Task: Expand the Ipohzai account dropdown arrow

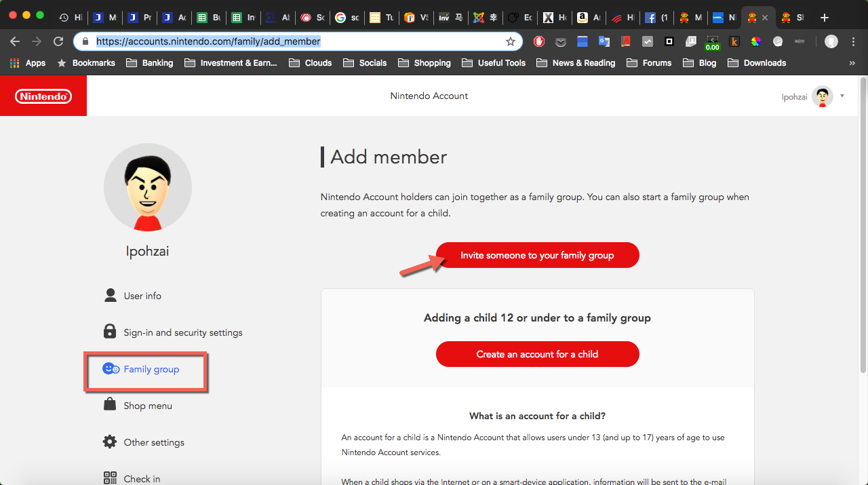Action: coord(842,96)
